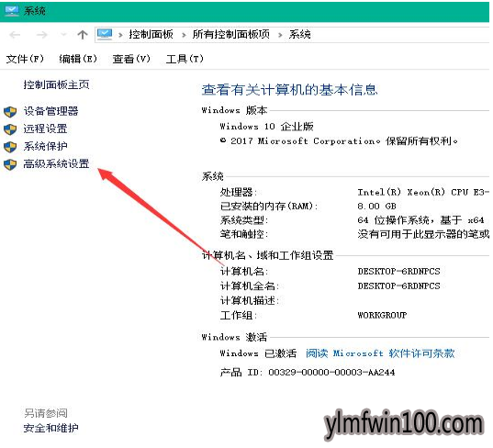
Task: Click the Windows 版本 section header
Action: [x=234, y=110]
